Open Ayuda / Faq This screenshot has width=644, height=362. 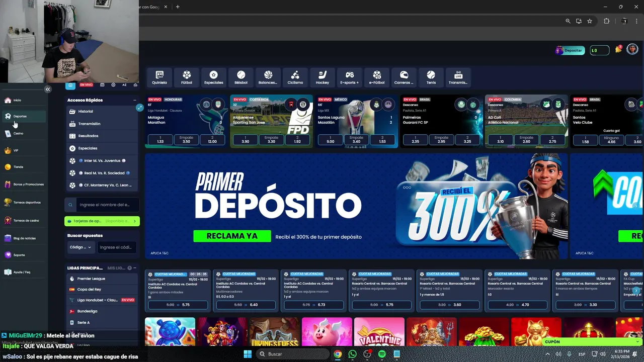pos(22,272)
